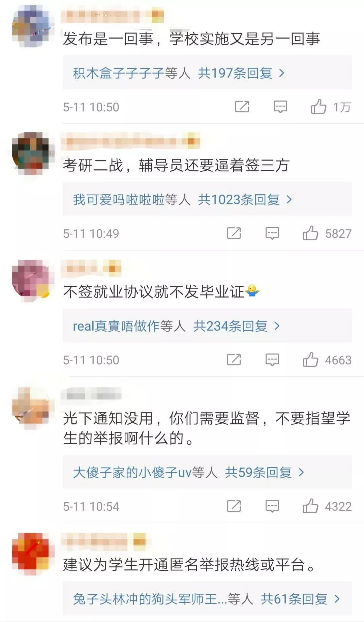Like the comment posted at 5-11 10:49
The width and height of the screenshot is (364, 622).
(x=310, y=233)
